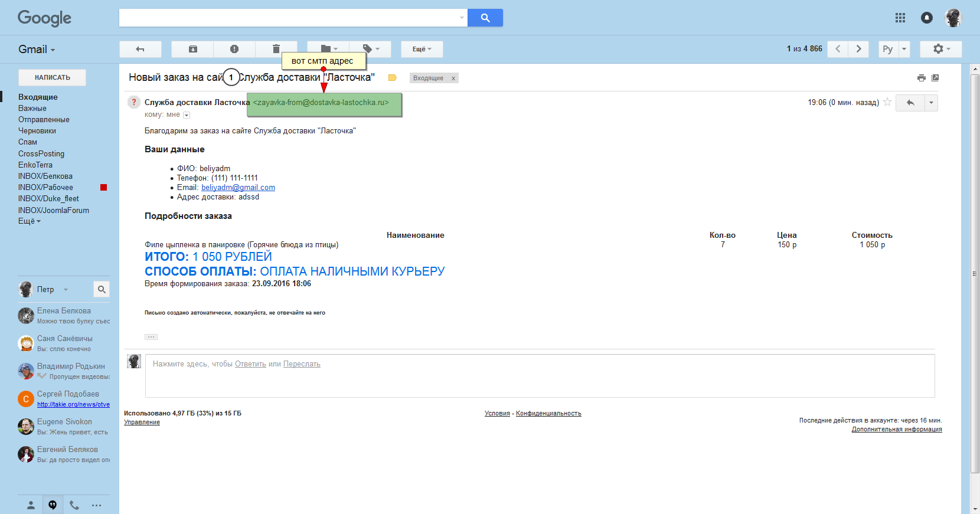Expand the toolbar Ещё menu
This screenshot has height=514, width=980.
(422, 49)
